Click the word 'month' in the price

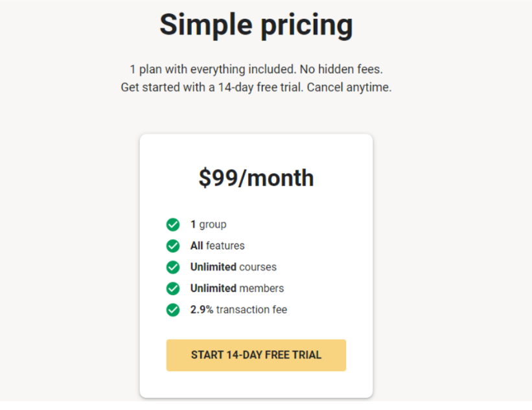click(280, 177)
